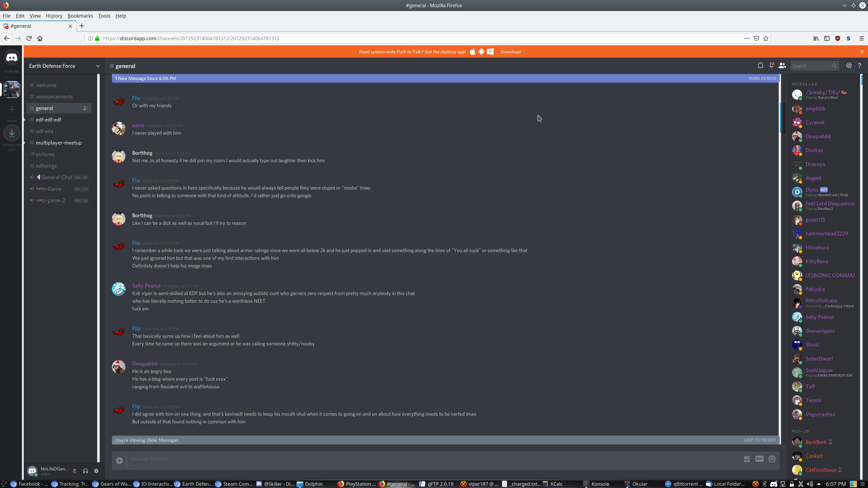The height and width of the screenshot is (488, 868).
Task: Open the emoji picker
Action: coord(772,459)
